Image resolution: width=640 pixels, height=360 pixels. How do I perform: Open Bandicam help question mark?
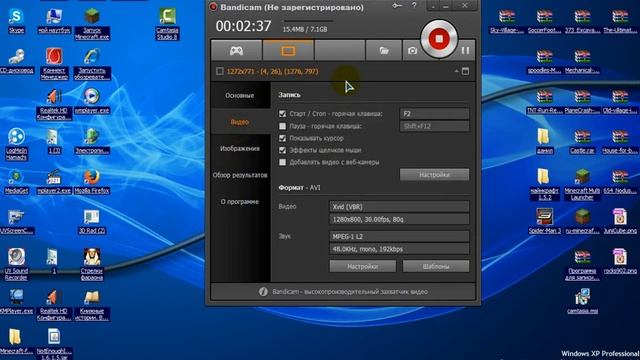point(414,6)
